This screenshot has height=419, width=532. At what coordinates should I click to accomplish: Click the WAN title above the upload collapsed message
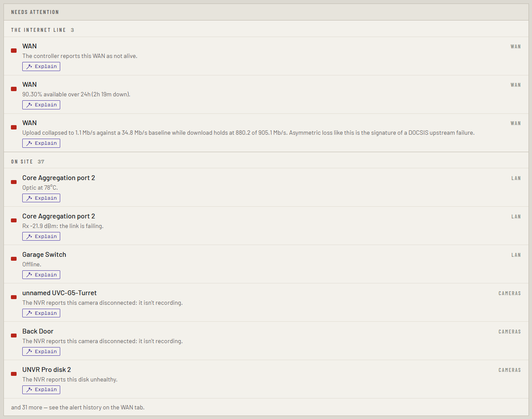30,123
